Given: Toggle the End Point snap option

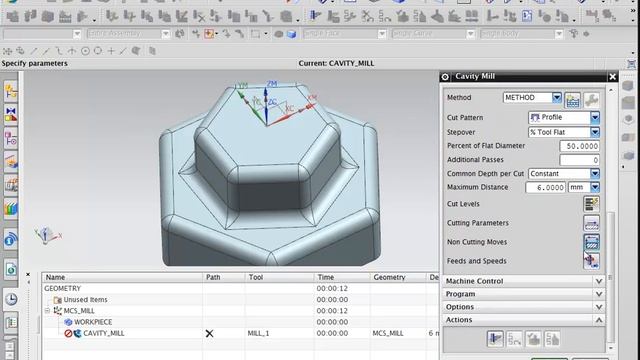Looking at the screenshot, I should [x=34, y=51].
